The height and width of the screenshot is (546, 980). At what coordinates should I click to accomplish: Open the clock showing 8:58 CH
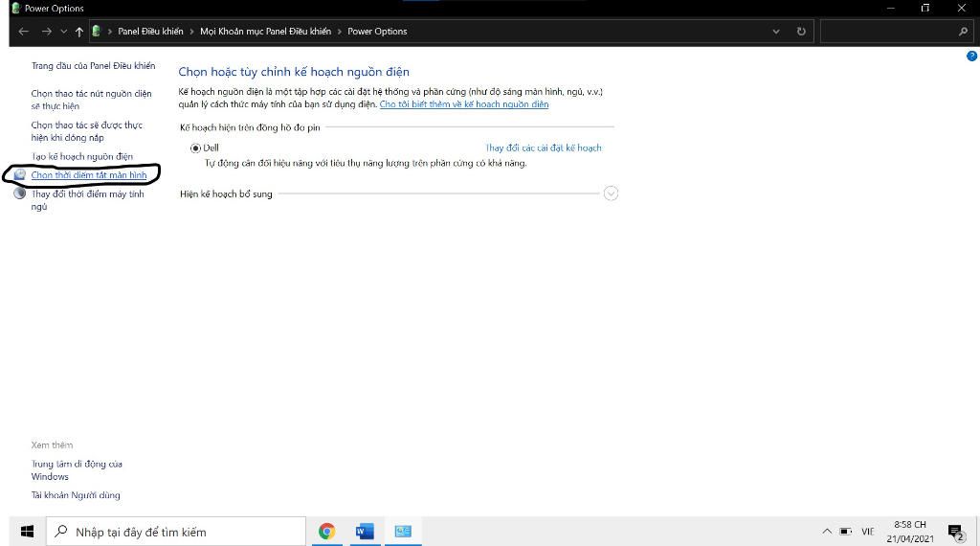(910, 532)
